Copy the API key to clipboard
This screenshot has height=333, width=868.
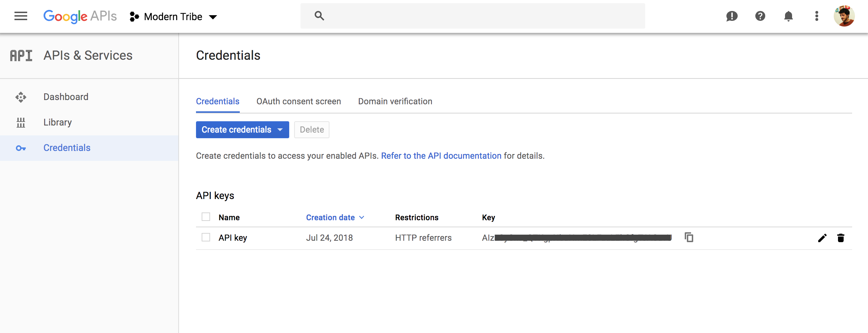click(689, 238)
